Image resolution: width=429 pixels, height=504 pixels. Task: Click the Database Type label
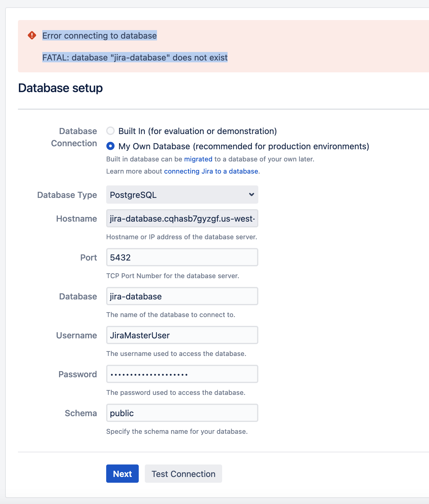(67, 195)
